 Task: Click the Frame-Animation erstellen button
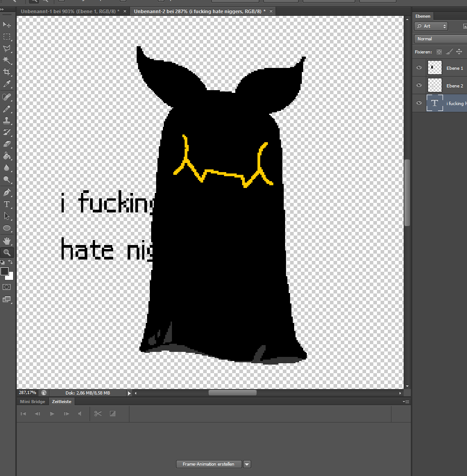click(209, 464)
